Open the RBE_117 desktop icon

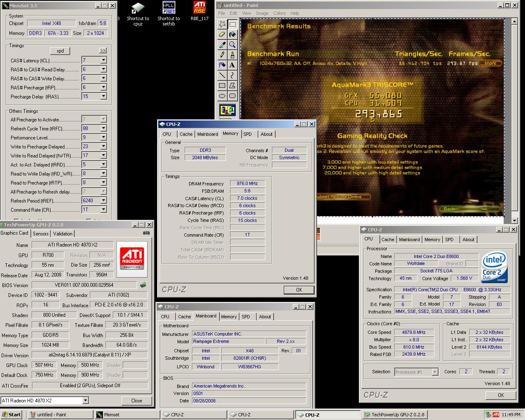200,11
